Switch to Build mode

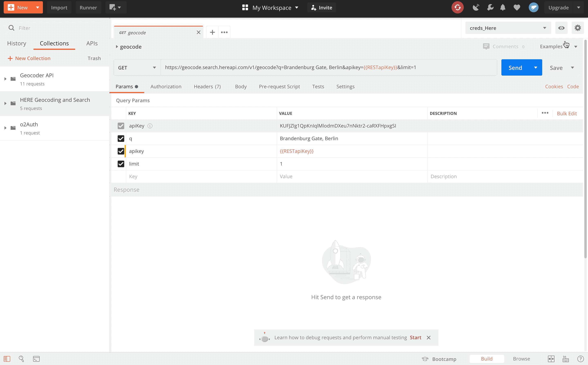(486, 359)
